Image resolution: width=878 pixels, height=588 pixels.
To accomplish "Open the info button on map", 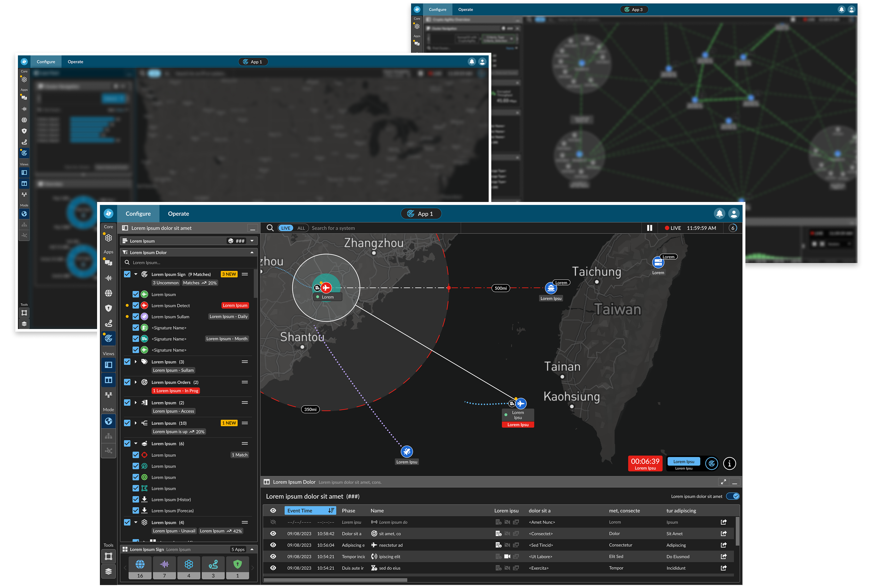I will click(729, 464).
